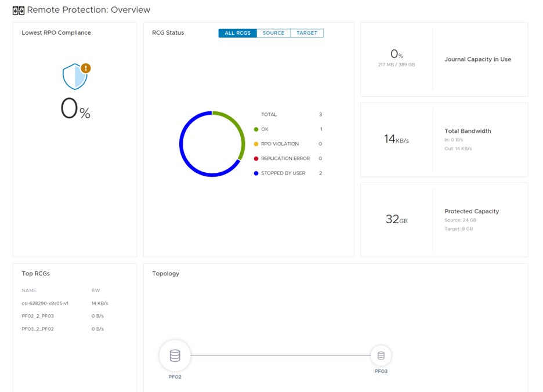Click the Total Bandwidth 14 KB/s value
543x392 pixels.
pyautogui.click(x=396, y=140)
